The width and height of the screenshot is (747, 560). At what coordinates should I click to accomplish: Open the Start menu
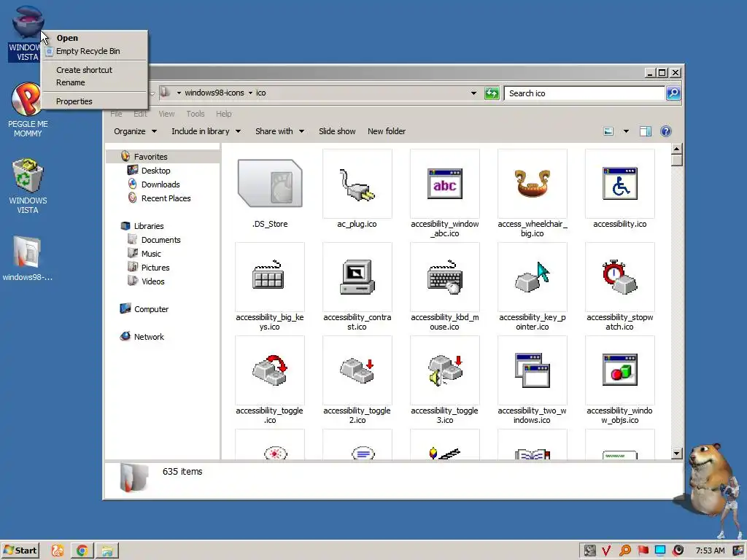click(x=20, y=551)
